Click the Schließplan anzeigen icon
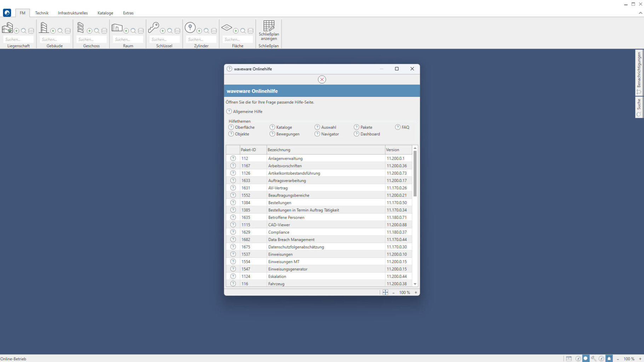 (269, 27)
